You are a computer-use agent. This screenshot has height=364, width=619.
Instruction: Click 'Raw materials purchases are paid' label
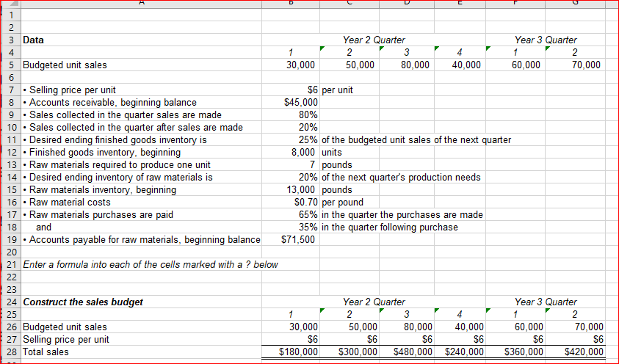98,215
